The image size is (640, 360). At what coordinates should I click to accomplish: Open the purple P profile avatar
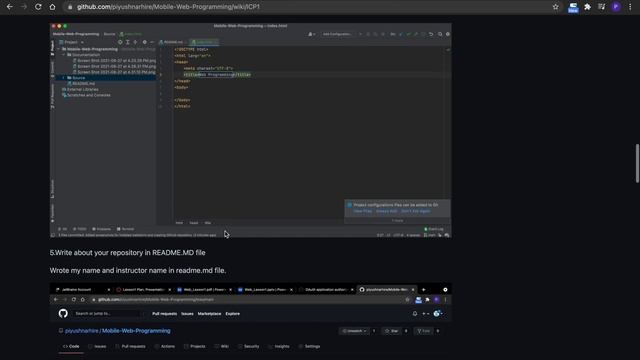616,7
